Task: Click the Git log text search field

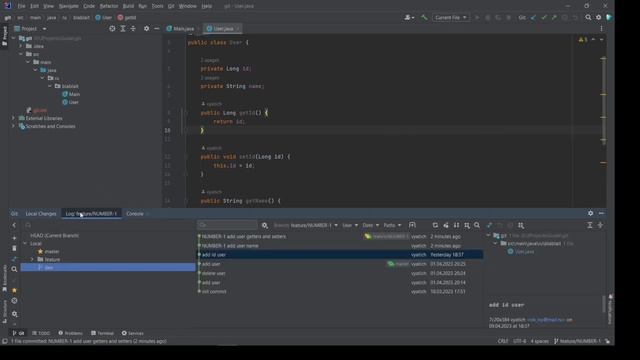Action: 227,225
